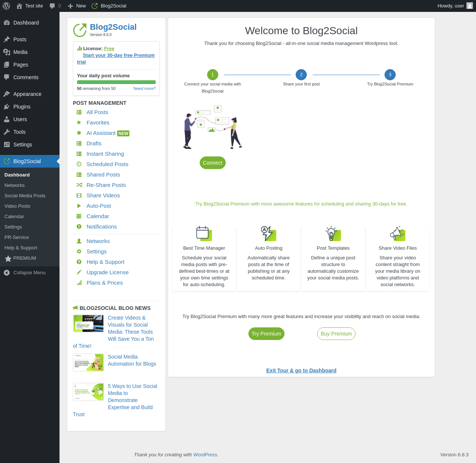The image size is (476, 463).
Task: Open Media in the WordPress sidebar
Action: pyautogui.click(x=30, y=52)
